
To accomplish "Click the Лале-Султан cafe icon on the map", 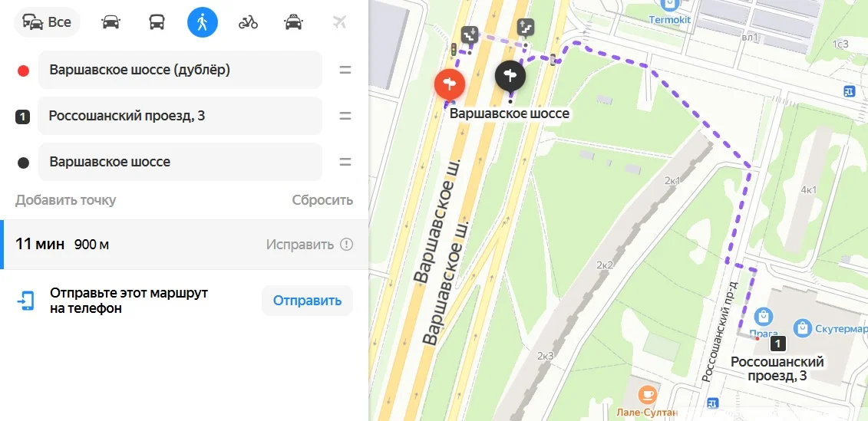I will click(646, 395).
